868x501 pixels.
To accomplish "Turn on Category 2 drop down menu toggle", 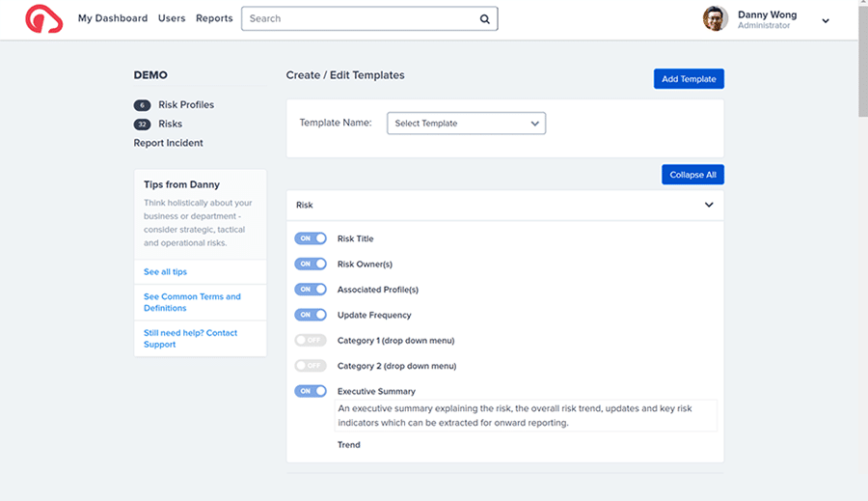I will 311,366.
